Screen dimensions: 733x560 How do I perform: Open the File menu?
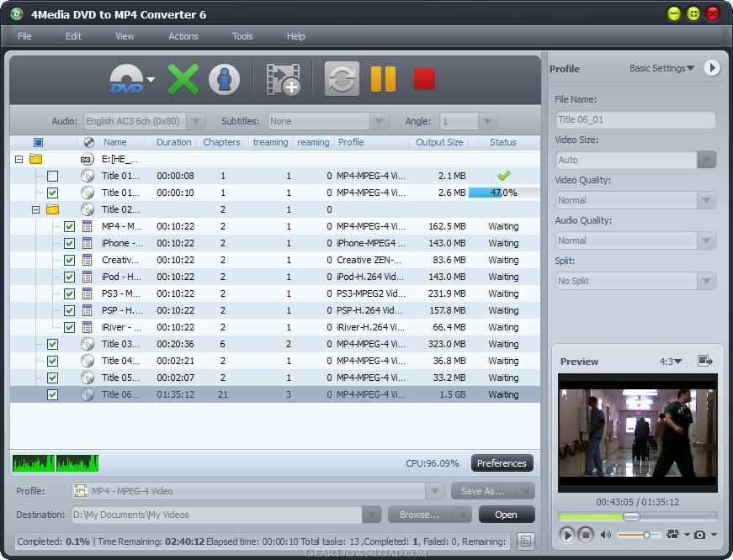[24, 36]
